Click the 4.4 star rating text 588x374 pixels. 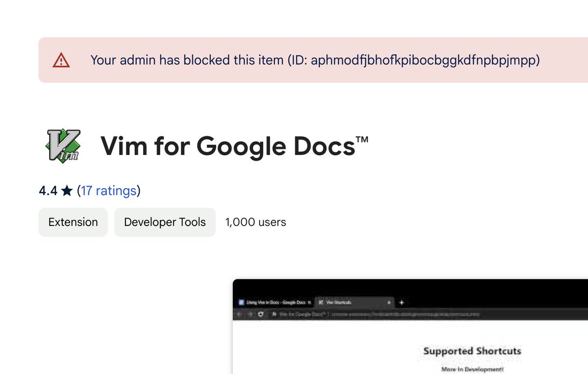48,191
